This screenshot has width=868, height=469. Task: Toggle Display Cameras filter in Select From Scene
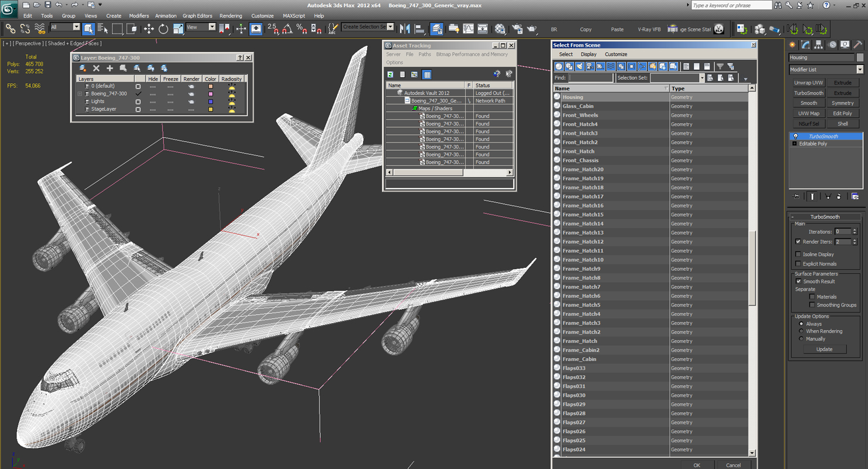590,67
